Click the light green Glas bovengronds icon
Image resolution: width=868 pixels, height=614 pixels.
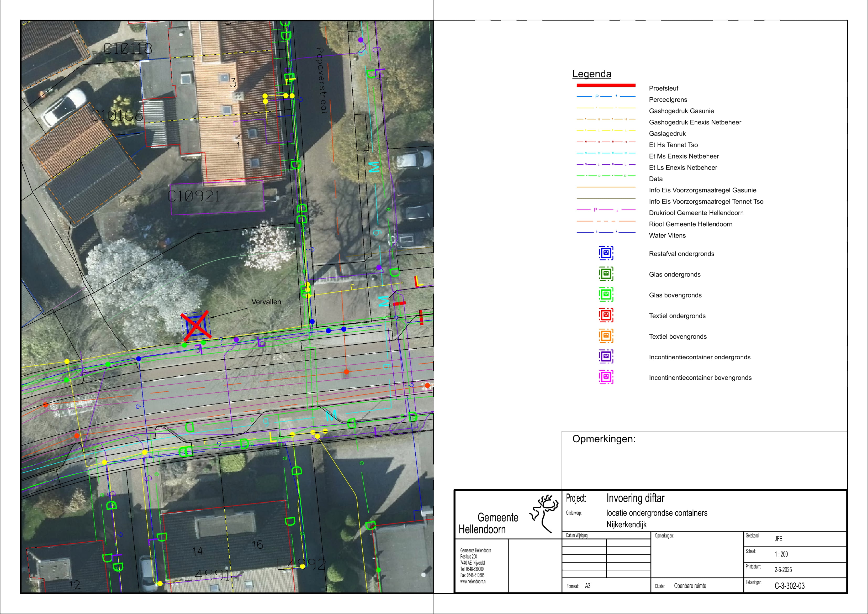click(x=606, y=294)
